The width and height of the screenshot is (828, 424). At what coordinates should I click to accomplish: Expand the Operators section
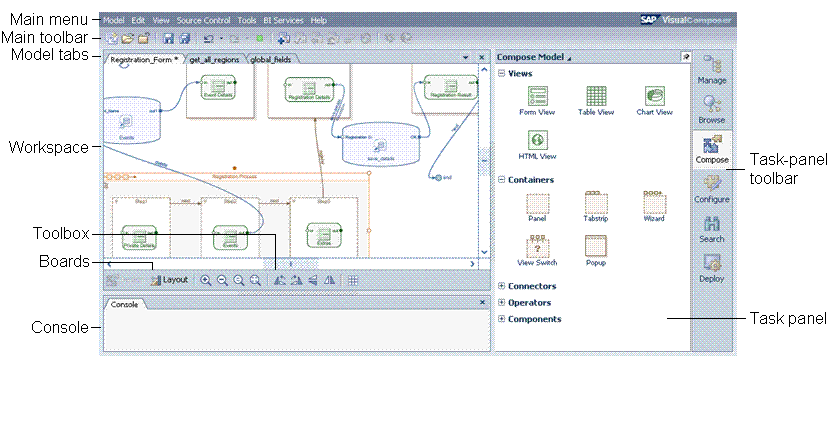502,303
